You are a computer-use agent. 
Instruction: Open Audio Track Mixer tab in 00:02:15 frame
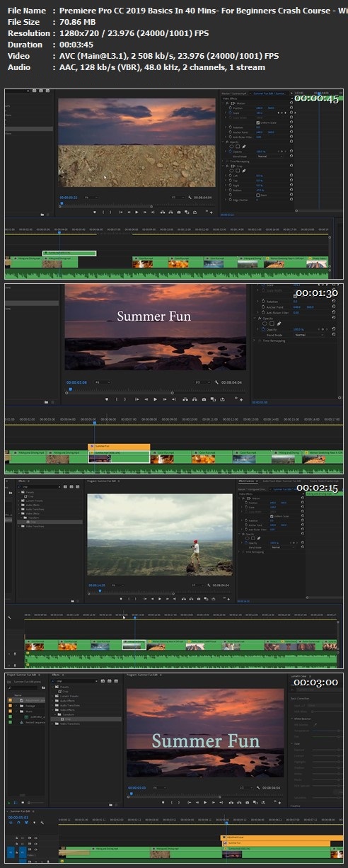[282, 481]
